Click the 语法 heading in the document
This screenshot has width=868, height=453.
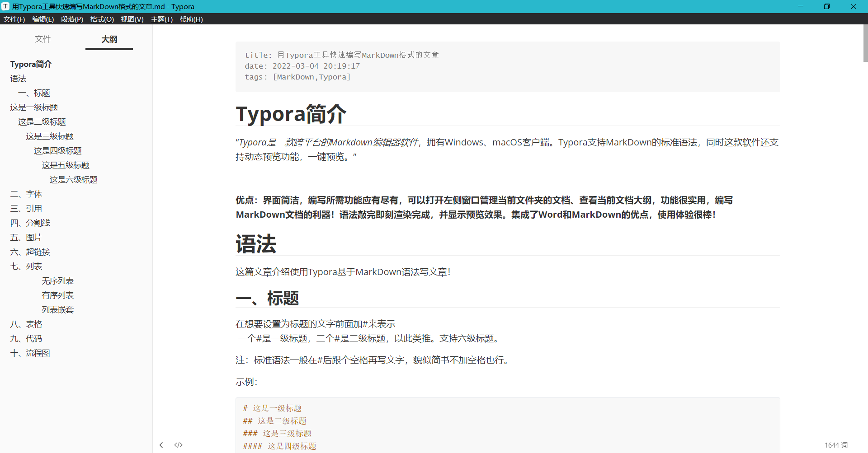[256, 244]
